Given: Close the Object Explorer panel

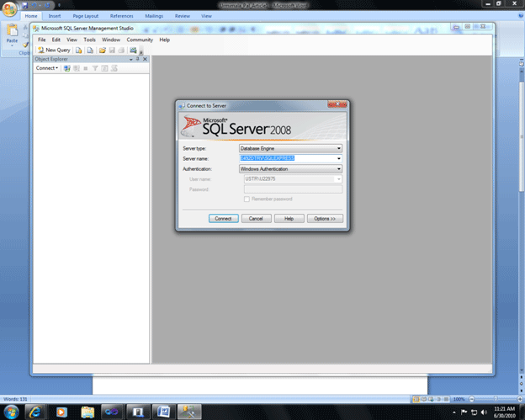Looking at the screenshot, I should [x=145, y=59].
